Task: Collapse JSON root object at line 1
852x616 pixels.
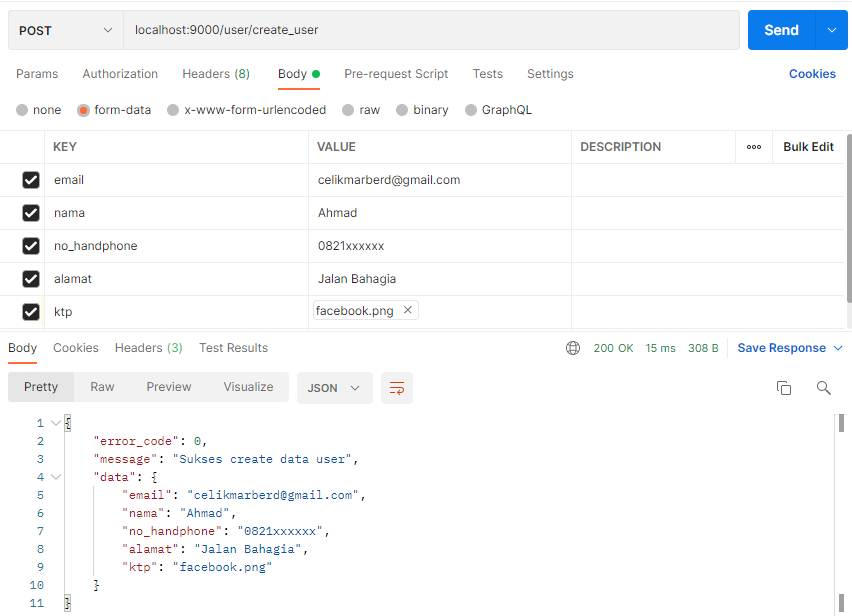Action: point(55,423)
